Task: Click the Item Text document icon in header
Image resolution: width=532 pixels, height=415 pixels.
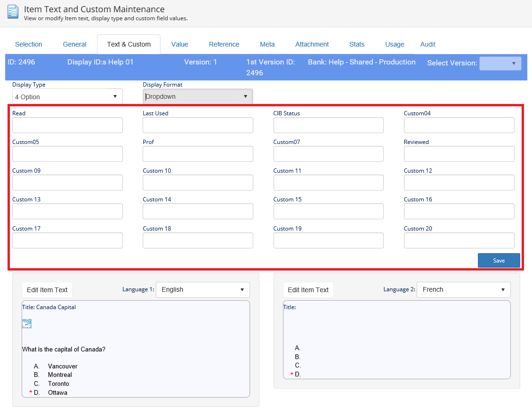Action: [x=13, y=12]
